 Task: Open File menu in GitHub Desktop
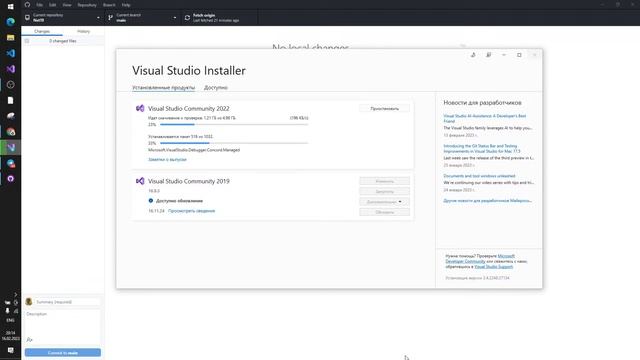(x=40, y=5)
